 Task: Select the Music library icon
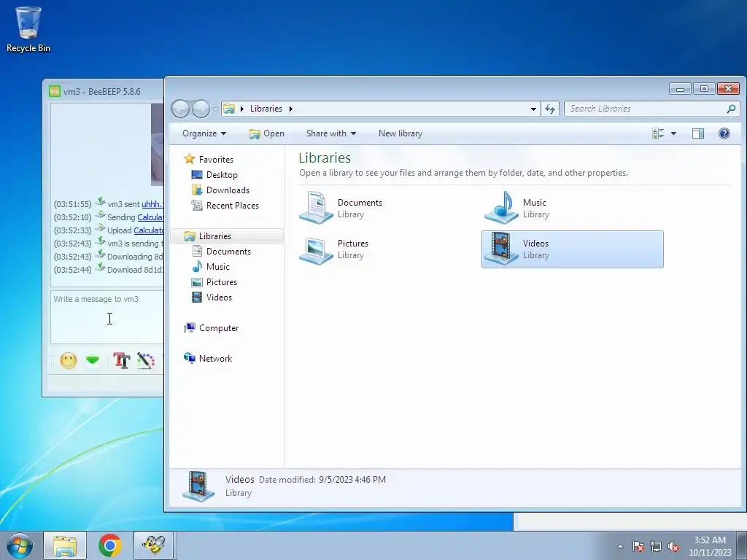[501, 208]
